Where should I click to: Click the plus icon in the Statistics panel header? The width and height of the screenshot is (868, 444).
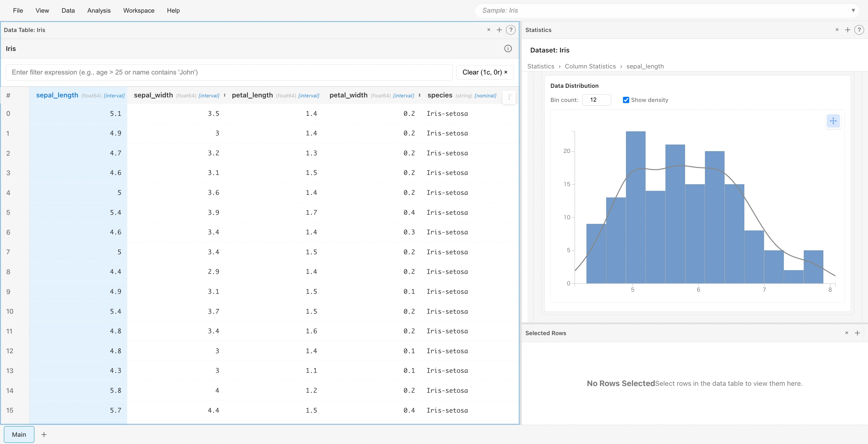(848, 30)
